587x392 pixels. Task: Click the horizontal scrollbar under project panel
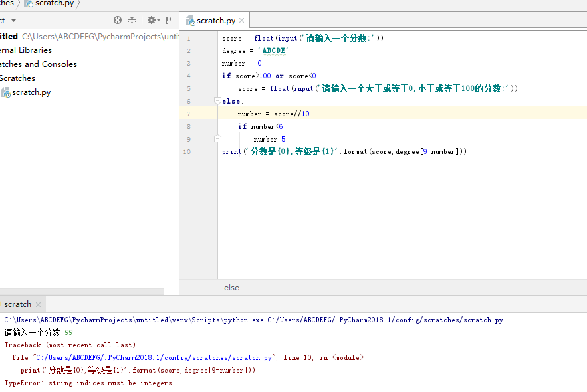82,292
